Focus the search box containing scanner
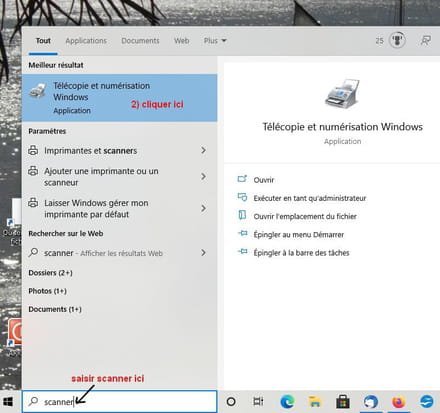The image size is (440, 413). pyautogui.click(x=119, y=401)
